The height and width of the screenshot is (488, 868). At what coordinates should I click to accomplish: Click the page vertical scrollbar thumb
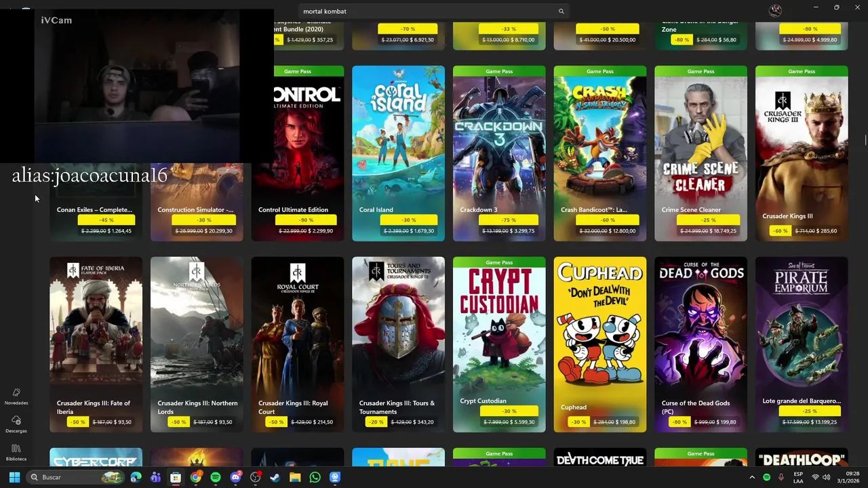[x=865, y=140]
